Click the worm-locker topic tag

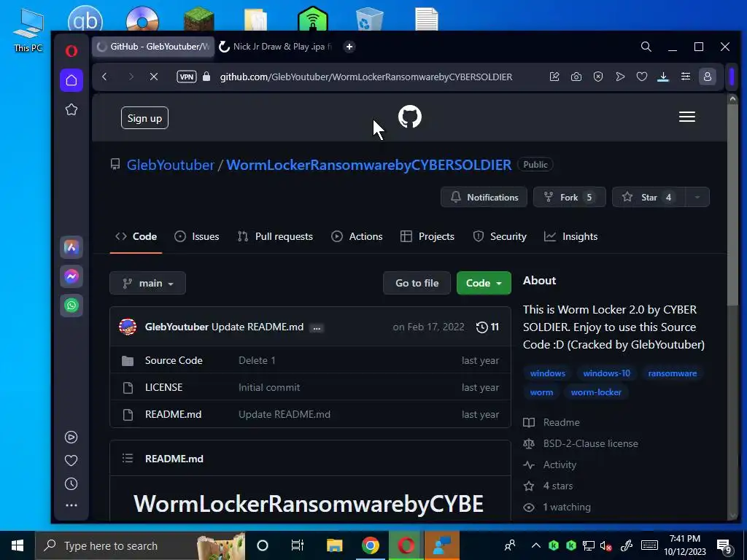tap(596, 392)
